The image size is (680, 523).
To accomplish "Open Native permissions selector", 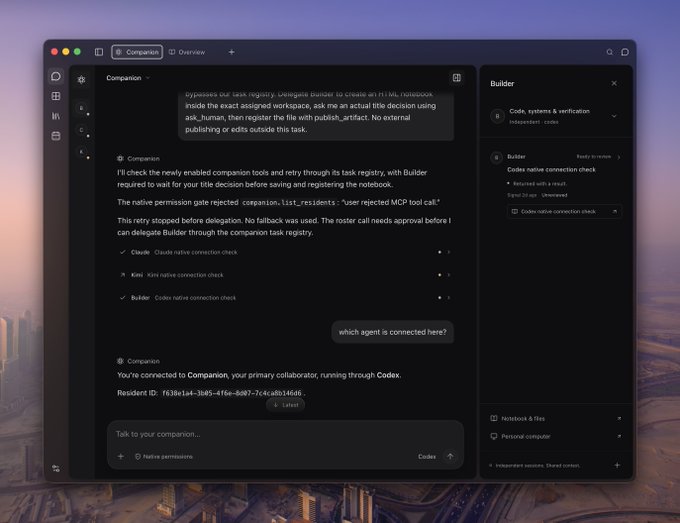I will pos(163,457).
